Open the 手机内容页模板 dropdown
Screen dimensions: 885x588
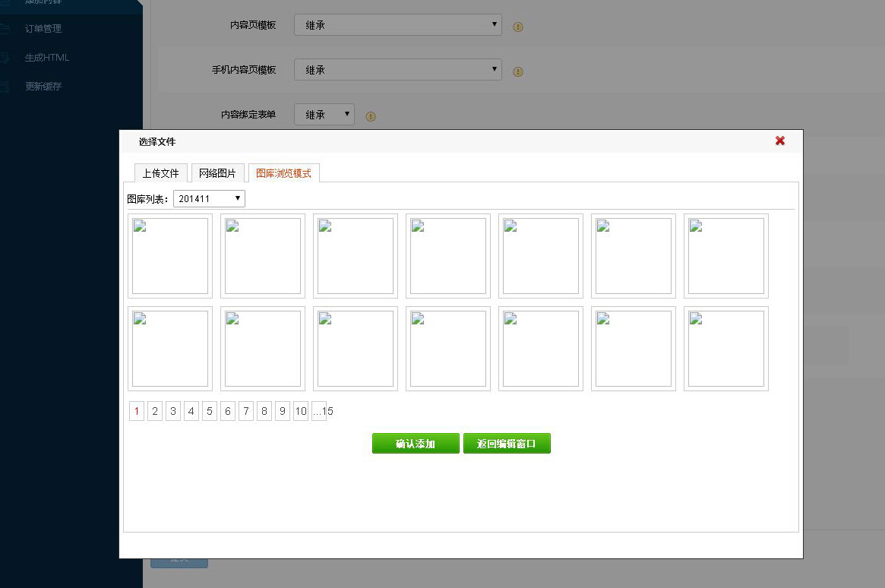pos(397,70)
